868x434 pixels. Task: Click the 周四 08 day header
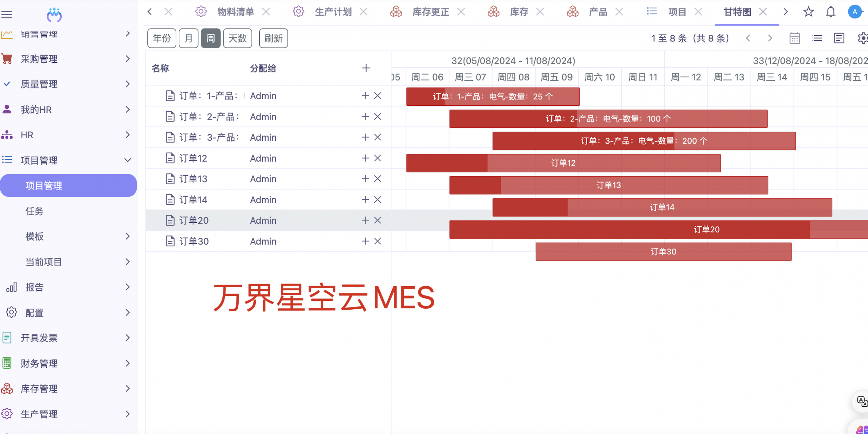tap(513, 77)
